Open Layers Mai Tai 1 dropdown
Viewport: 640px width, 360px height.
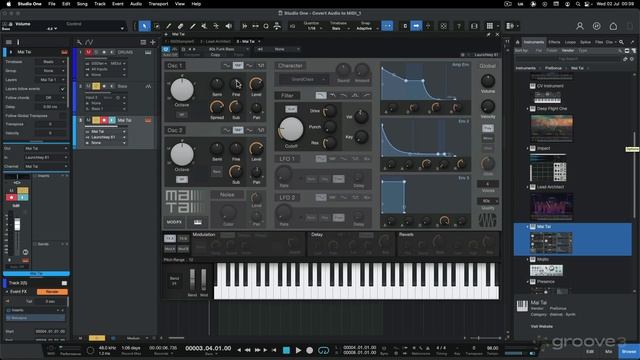tap(51, 80)
